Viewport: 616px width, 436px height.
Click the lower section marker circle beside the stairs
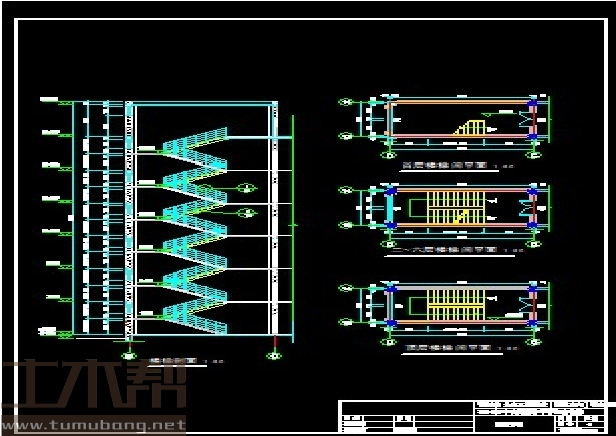247,213
